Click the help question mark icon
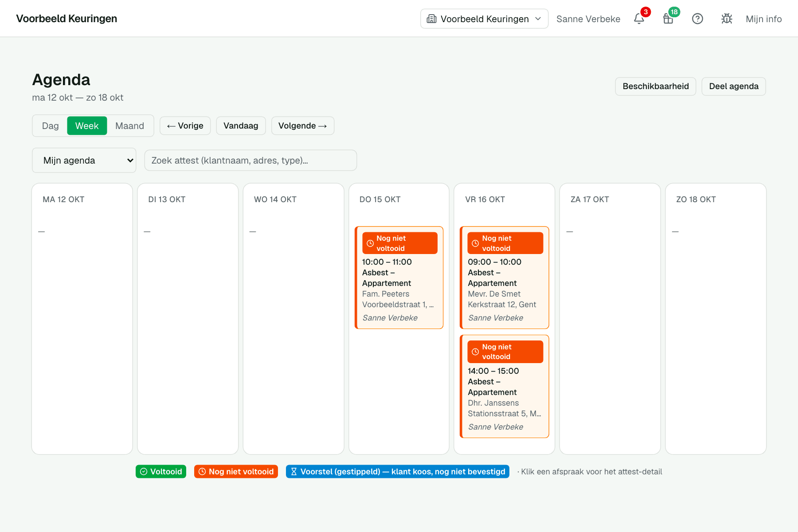Screen dimensions: 798x532 (697, 19)
